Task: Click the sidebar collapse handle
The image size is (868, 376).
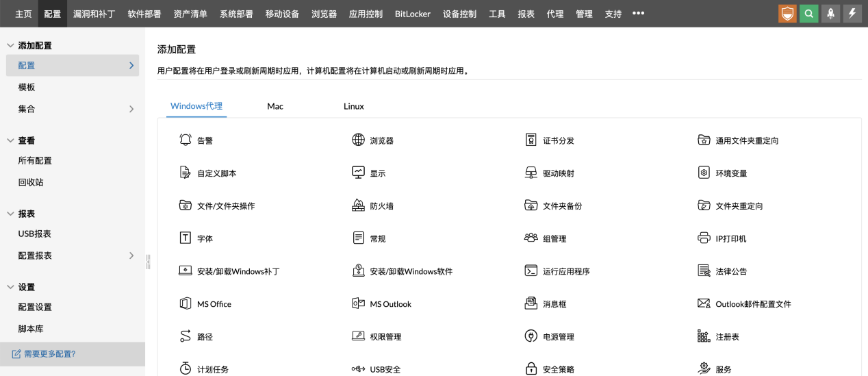Action: 148,262
